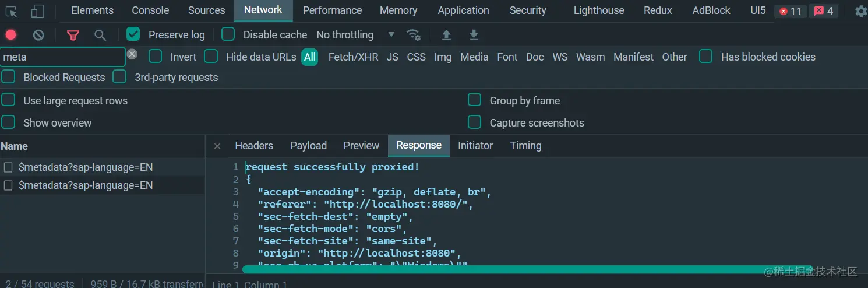Click the meta filter input field
This screenshot has height=288, width=868.
click(61, 57)
